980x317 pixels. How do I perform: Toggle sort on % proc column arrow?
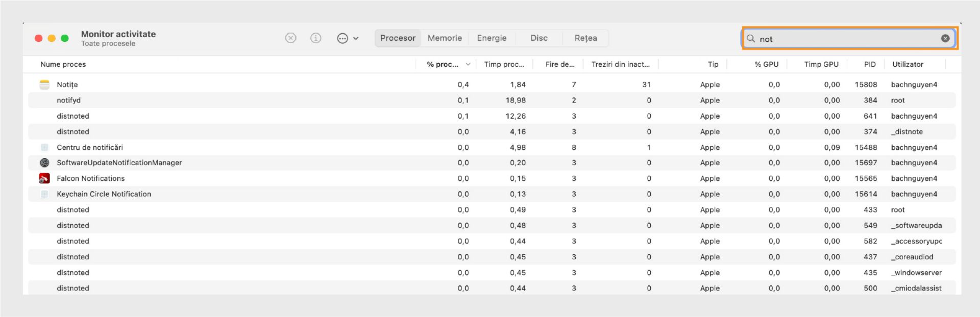coord(468,64)
